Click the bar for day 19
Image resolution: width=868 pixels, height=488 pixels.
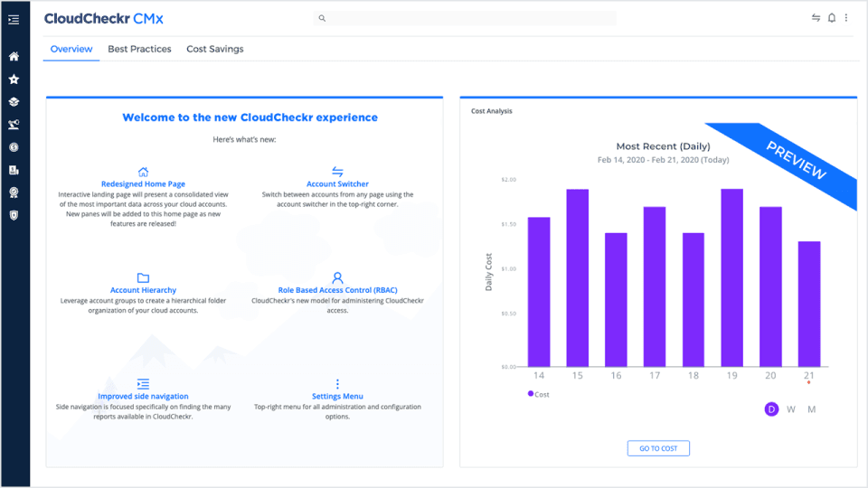[731, 277]
